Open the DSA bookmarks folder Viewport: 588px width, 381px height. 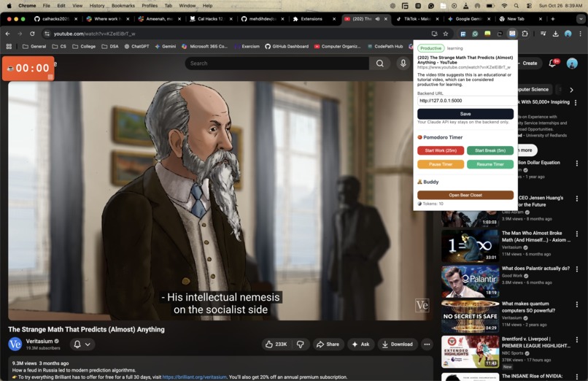click(110, 47)
